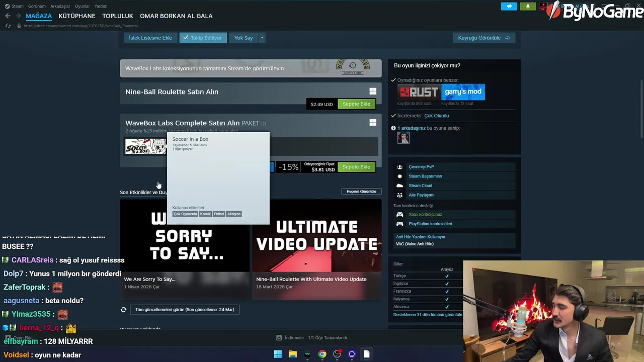Viewport: 644px width, 362px height.
Task: Click the Çok Oyunculu tag
Action: [x=185, y=214]
